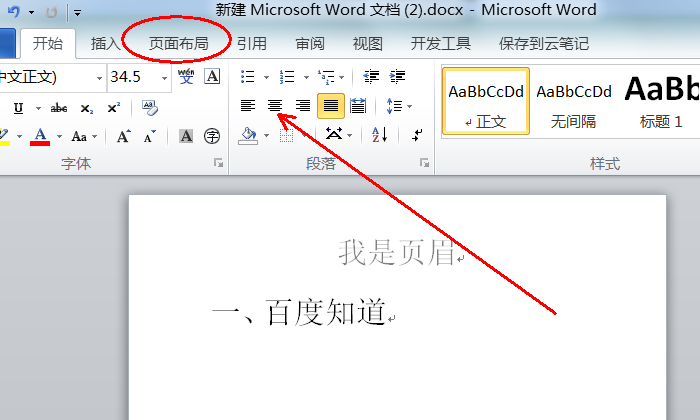This screenshot has height=420, width=700.
Task: Click the font size field showing 34.5
Action: pos(133,77)
